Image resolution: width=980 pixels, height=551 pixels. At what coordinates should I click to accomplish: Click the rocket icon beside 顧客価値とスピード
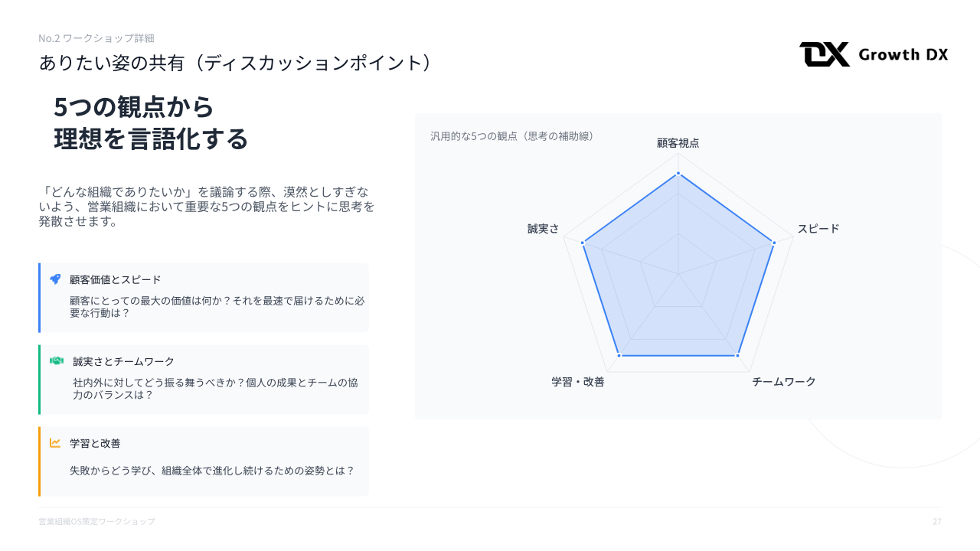(55, 279)
